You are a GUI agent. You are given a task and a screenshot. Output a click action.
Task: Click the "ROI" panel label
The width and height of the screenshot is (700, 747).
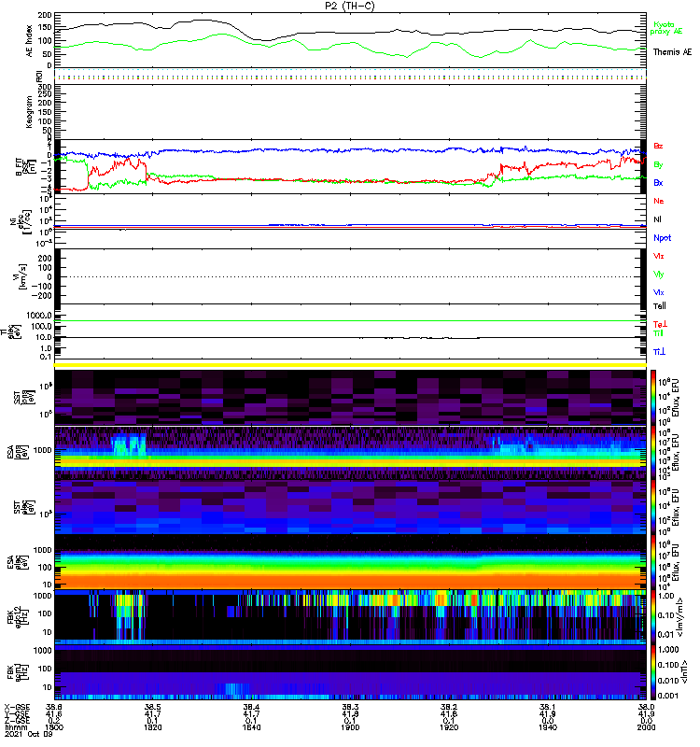[39, 76]
